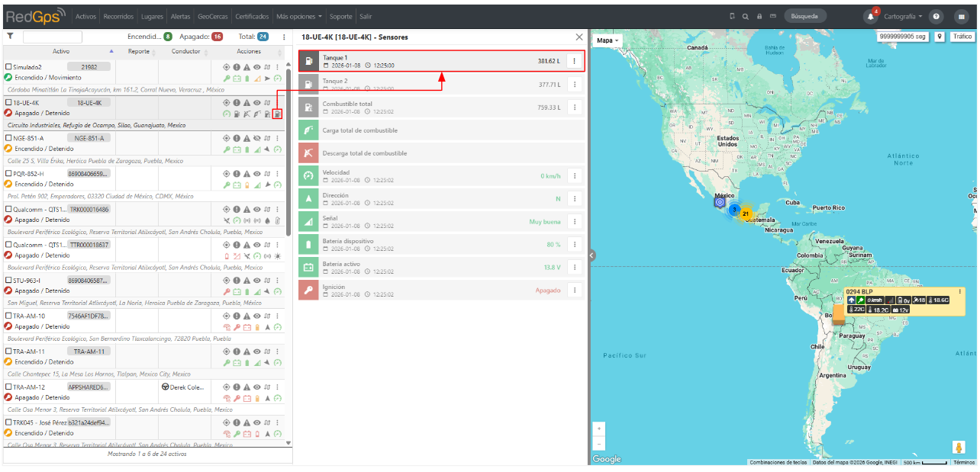The width and height of the screenshot is (980, 472).
Task: Toggle the eye visibility icon for Simulado2
Action: 257,67
